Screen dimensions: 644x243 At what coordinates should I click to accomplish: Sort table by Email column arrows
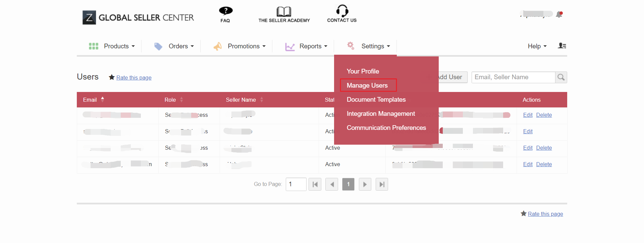pyautogui.click(x=103, y=99)
